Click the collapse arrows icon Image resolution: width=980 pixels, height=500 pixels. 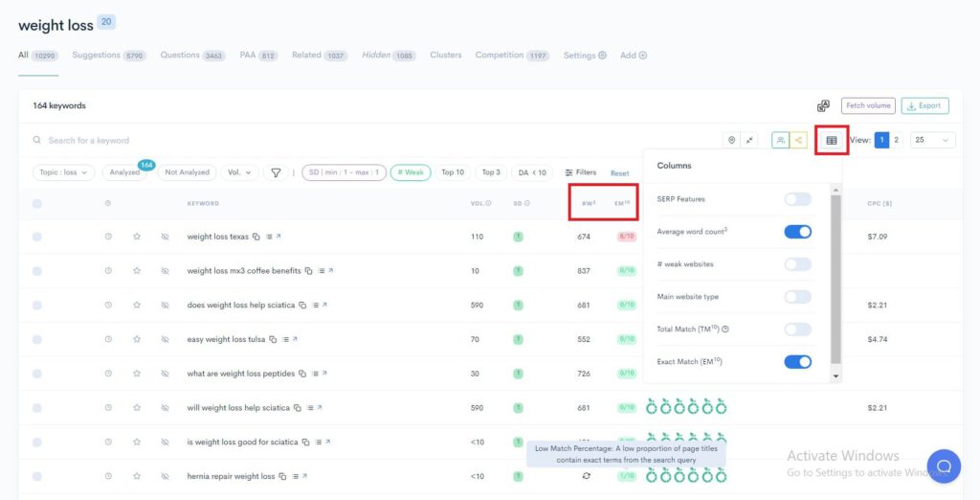748,140
